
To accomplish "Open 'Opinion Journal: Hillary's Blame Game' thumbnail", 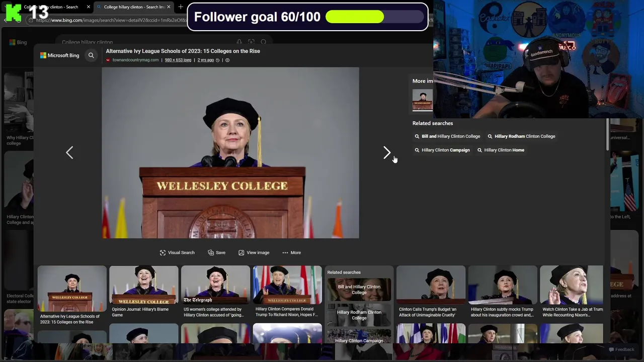I will coord(143,285).
